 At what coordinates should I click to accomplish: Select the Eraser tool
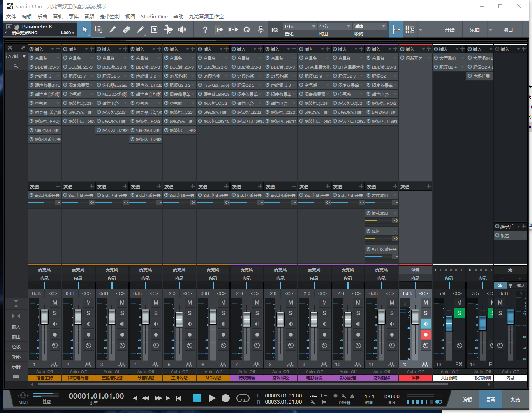(126, 30)
